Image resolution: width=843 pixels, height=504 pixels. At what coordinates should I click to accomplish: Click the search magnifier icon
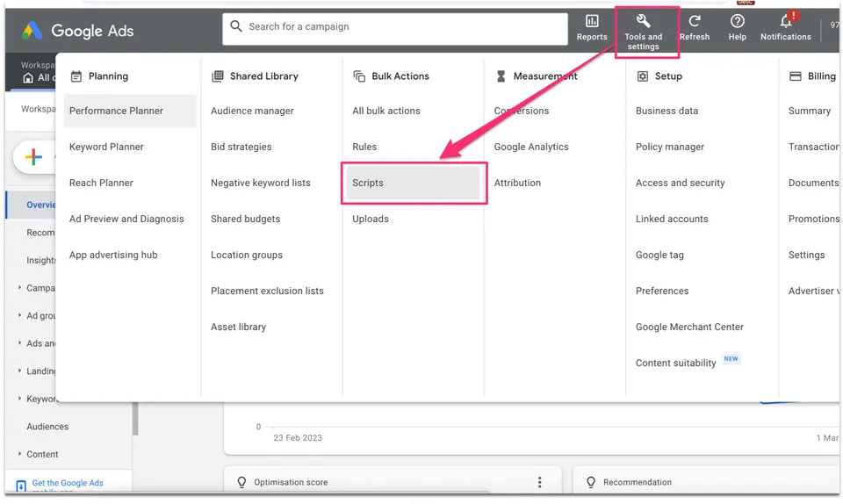click(x=236, y=26)
